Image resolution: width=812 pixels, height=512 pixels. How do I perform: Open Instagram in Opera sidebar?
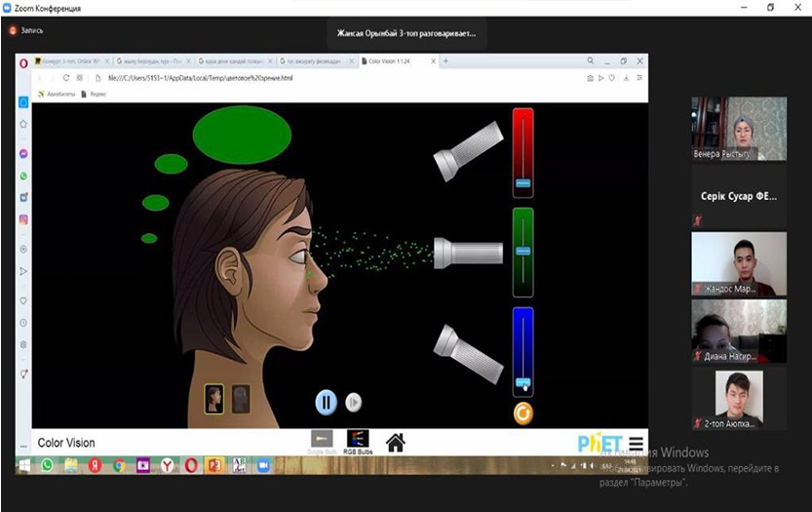pos(23,219)
